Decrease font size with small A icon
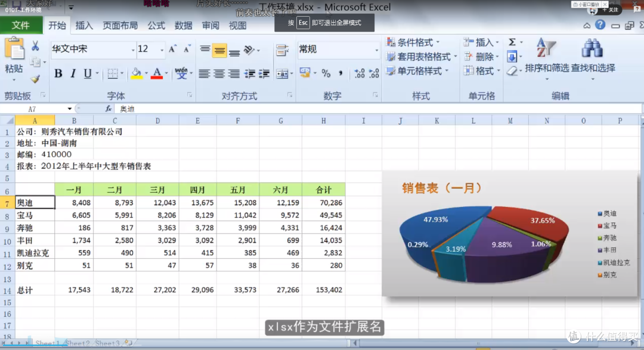The width and height of the screenshot is (644, 350). click(187, 49)
